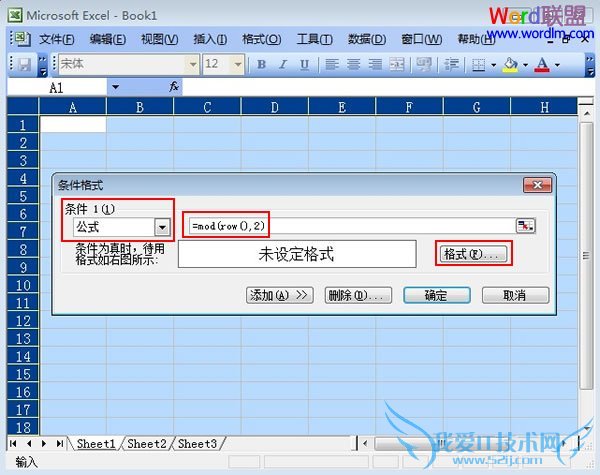Click the Font Color A icon
Image resolution: width=600 pixels, height=475 pixels.
pyautogui.click(x=542, y=64)
